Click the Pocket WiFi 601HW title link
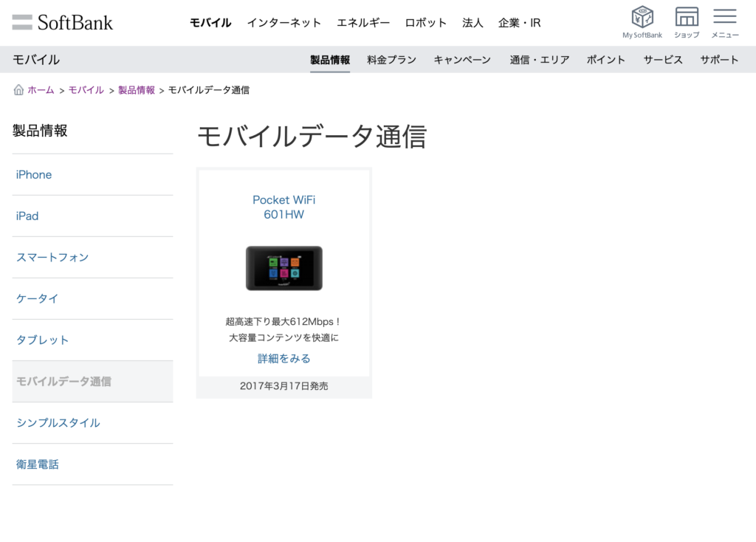 click(284, 207)
